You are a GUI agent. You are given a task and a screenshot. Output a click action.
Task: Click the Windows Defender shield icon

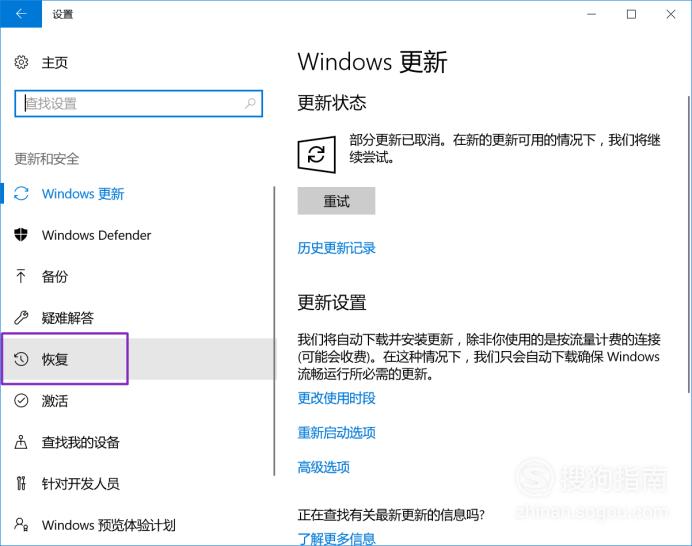click(x=21, y=235)
